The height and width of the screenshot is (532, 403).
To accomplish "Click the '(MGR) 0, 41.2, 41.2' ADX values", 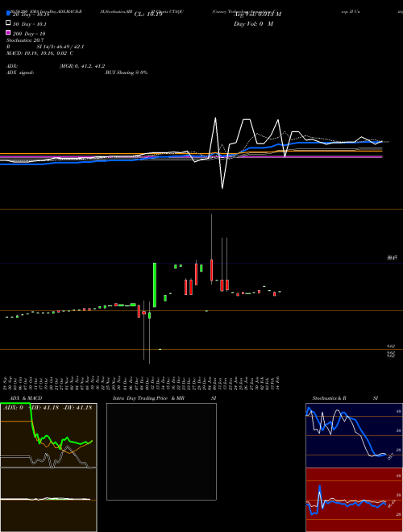I will click(x=82, y=66).
